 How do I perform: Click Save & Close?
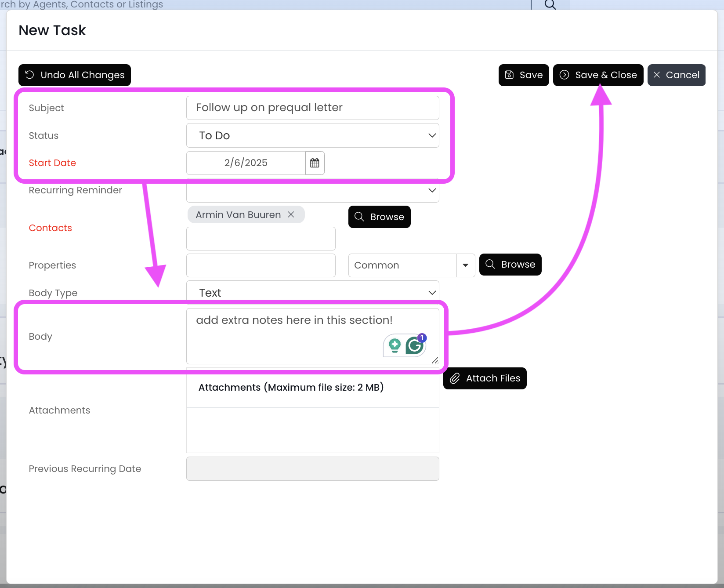pyautogui.click(x=598, y=75)
